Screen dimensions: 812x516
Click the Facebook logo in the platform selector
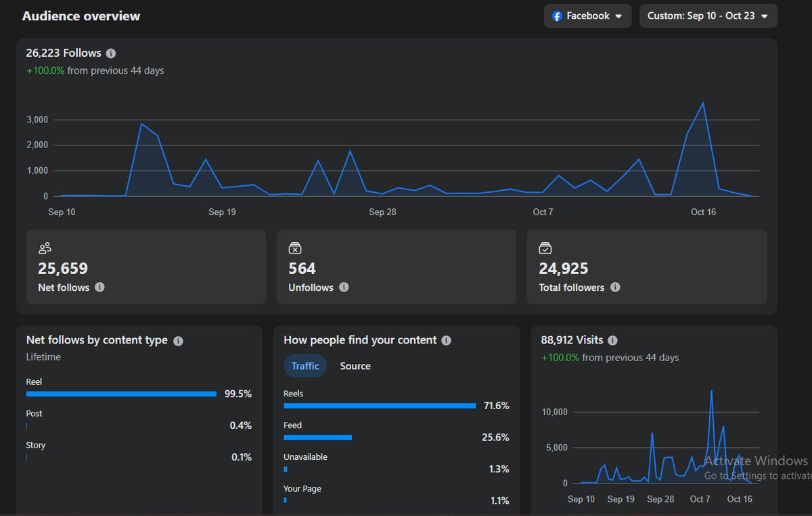[x=558, y=16]
